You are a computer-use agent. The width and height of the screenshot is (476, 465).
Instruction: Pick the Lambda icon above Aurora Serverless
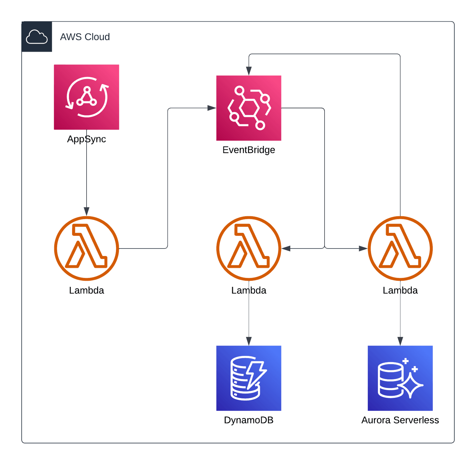(400, 248)
